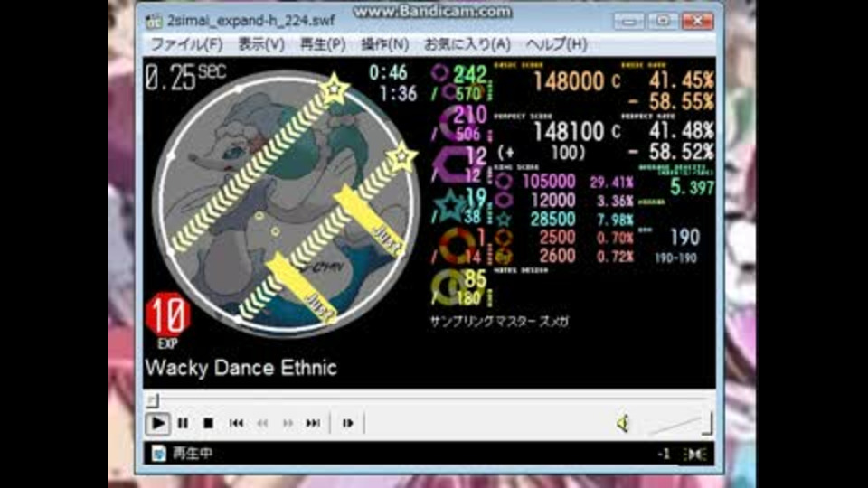Click the icon at status bar right end

[x=694, y=455]
